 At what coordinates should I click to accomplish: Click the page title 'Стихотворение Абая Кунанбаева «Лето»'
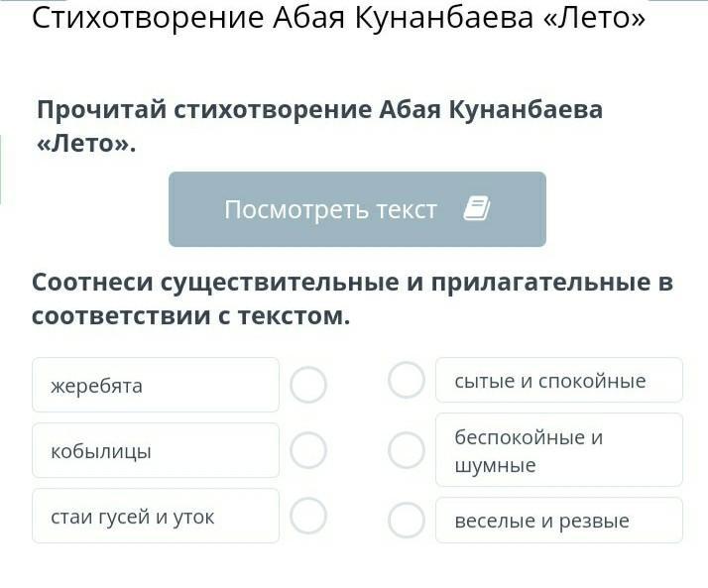coord(338,18)
